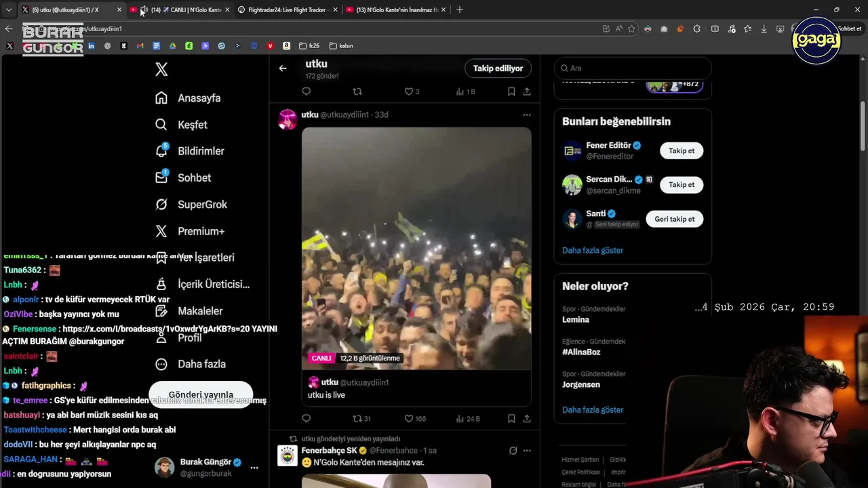Open utku's avatar on the 33d post
The height and width of the screenshot is (488, 868).
[x=288, y=119]
